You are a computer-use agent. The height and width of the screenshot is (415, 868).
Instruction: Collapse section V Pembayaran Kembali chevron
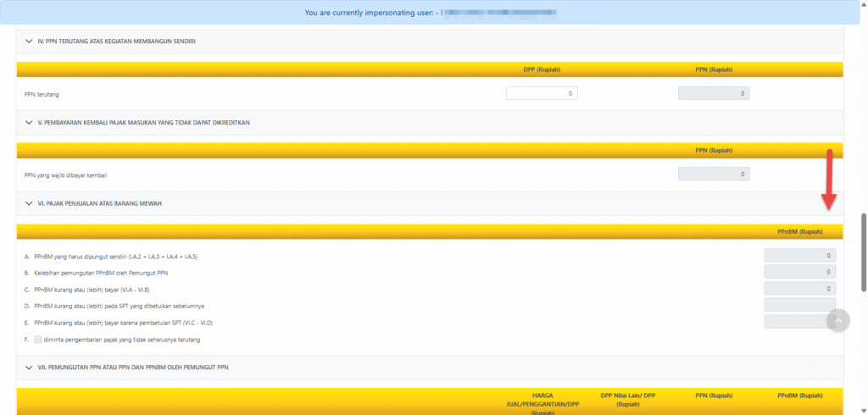pyautogui.click(x=29, y=122)
